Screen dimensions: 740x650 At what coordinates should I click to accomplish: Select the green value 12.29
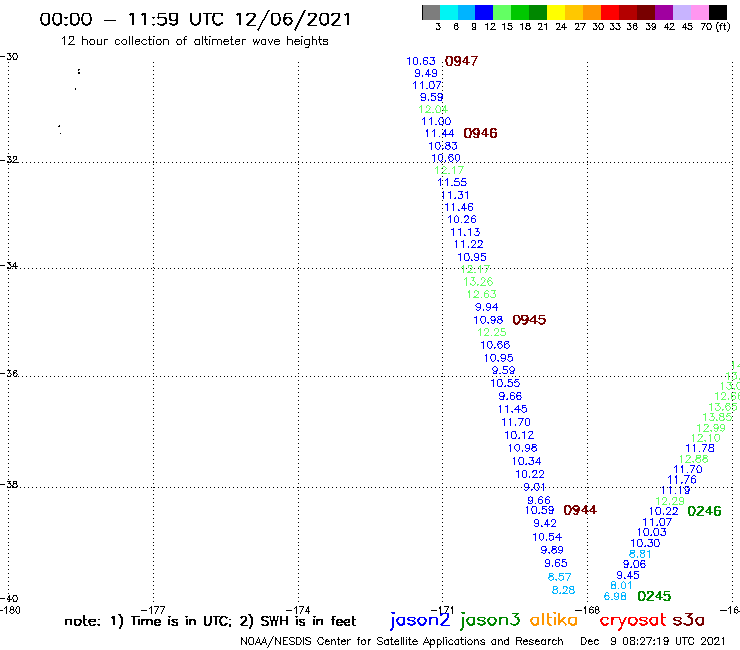coord(670,501)
